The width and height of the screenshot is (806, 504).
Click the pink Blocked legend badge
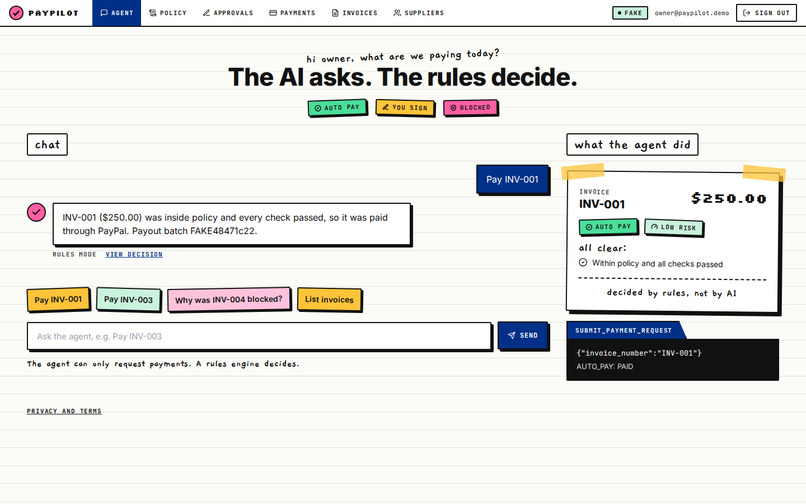click(470, 107)
